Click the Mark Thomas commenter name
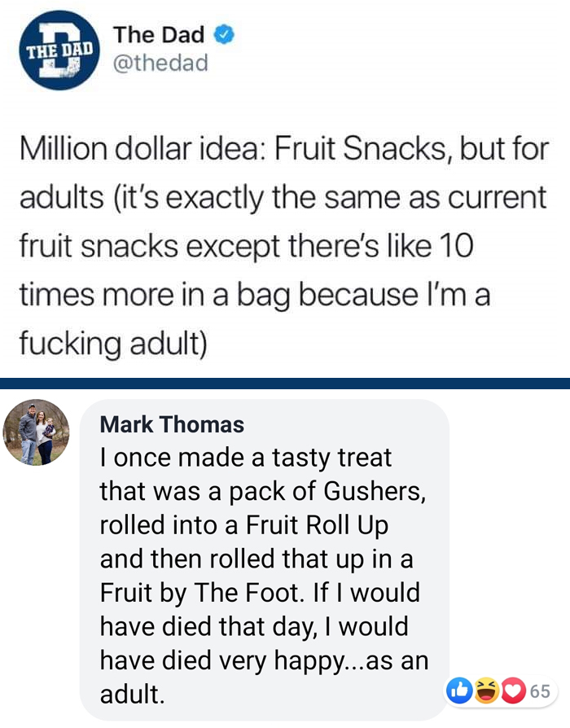The height and width of the screenshot is (728, 570). (172, 424)
